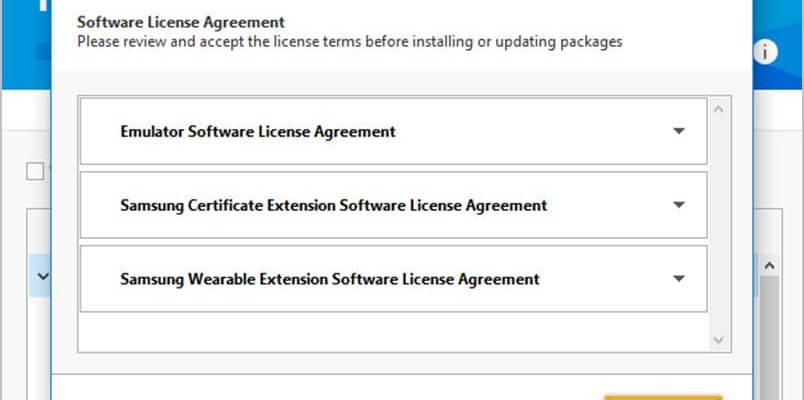This screenshot has width=804, height=400.
Task: Click the Software License Agreement heading
Action: 181,23
